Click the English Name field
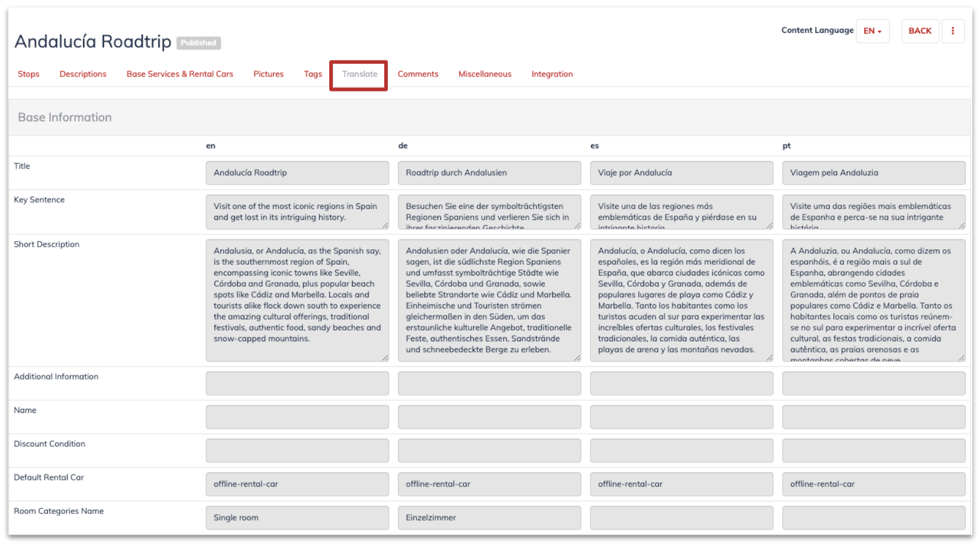Image resolution: width=980 pixels, height=545 pixels. 297,417
